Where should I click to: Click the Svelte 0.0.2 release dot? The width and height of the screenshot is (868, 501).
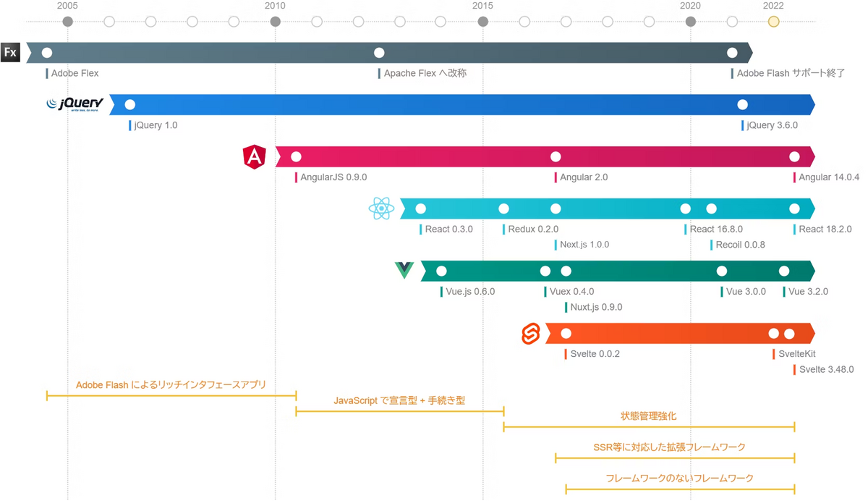566,334
